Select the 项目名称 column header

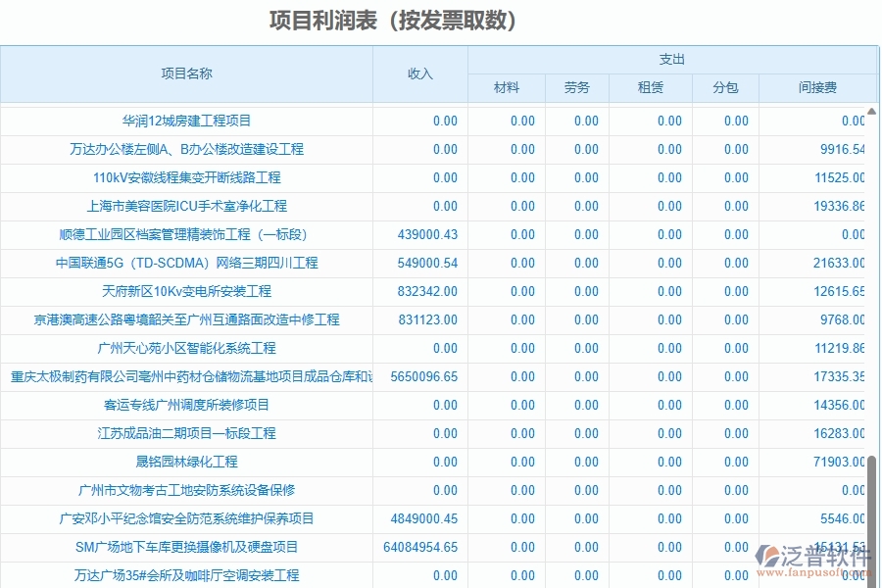tap(186, 73)
